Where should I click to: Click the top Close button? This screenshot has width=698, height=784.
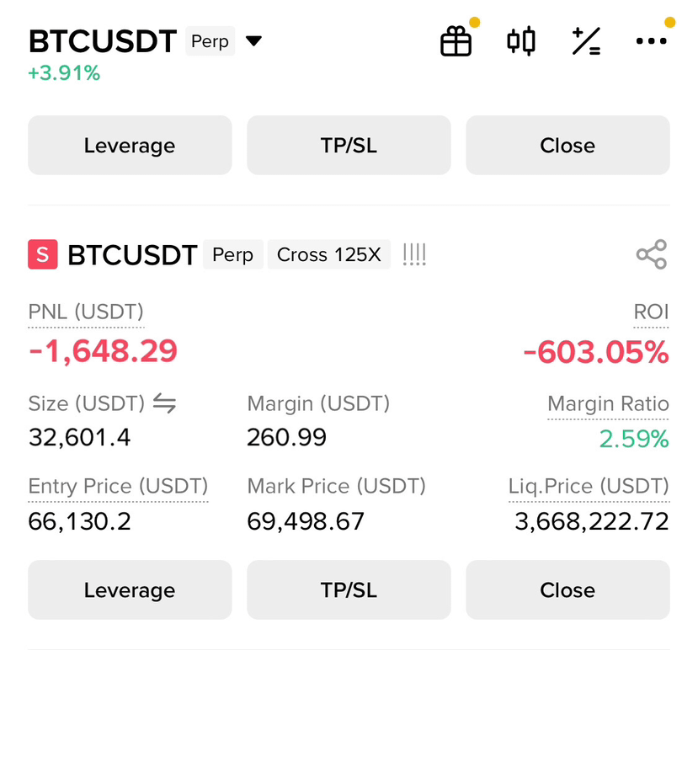coord(568,145)
